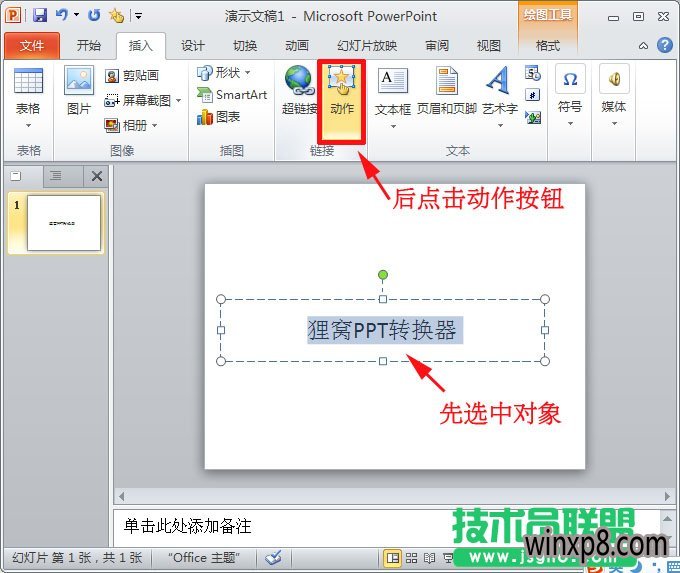The width and height of the screenshot is (680, 573).
Task: Open the Undo history dropdown arrow
Action: tap(76, 15)
